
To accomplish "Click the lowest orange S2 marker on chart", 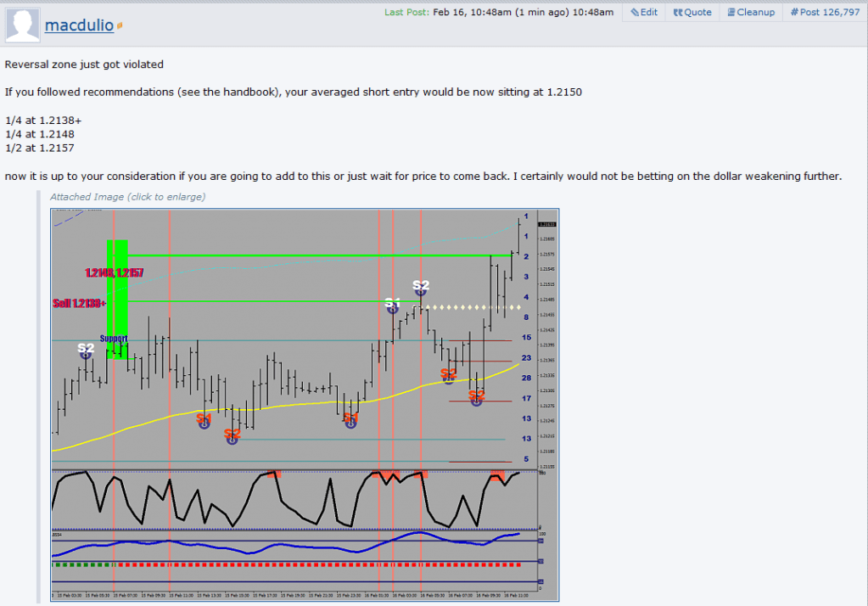I will 232,435.
